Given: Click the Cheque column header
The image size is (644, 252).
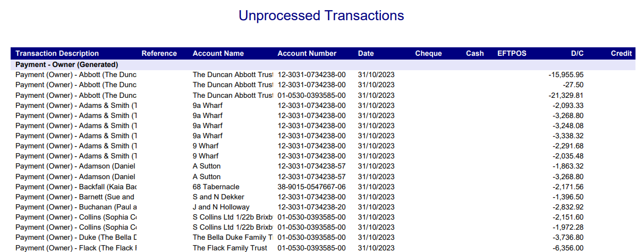Looking at the screenshot, I should [428, 53].
